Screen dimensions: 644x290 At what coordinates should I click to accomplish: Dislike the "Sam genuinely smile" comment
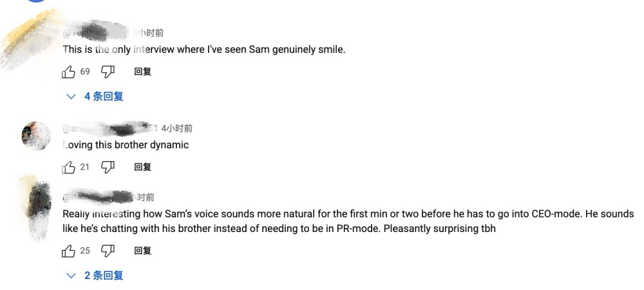pos(108,72)
